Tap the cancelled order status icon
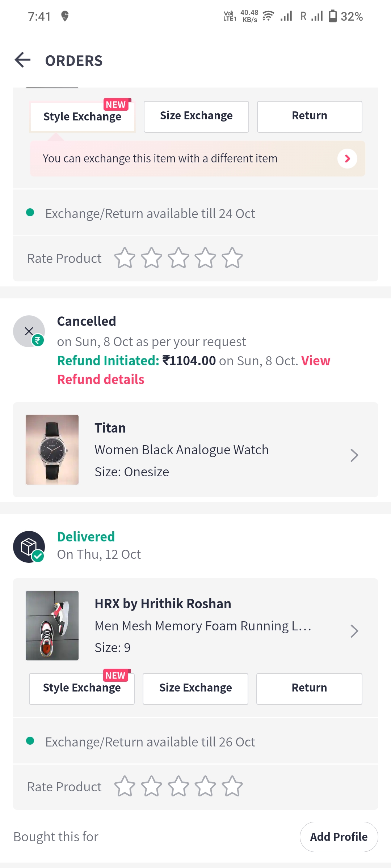Screen dimensions: 391x868 [29, 331]
